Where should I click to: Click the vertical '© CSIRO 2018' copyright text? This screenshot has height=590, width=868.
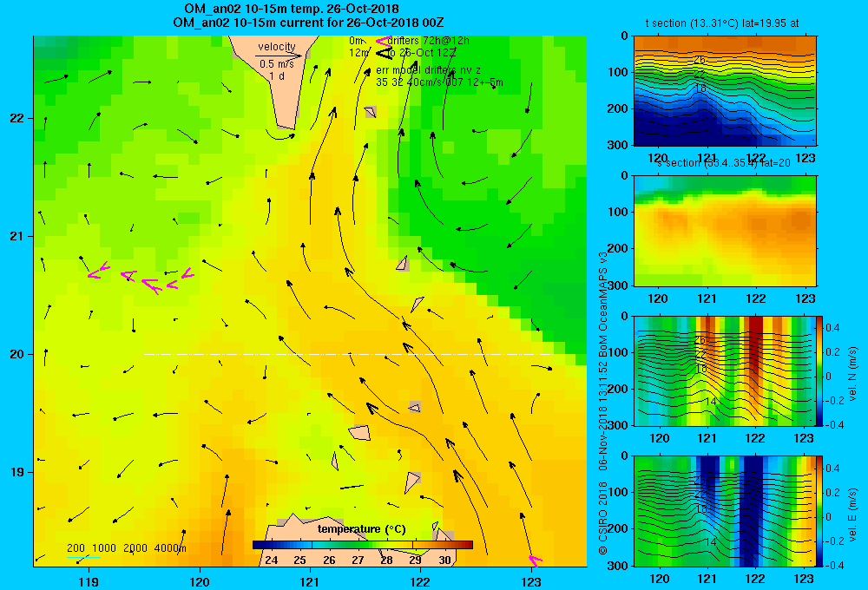click(x=603, y=517)
